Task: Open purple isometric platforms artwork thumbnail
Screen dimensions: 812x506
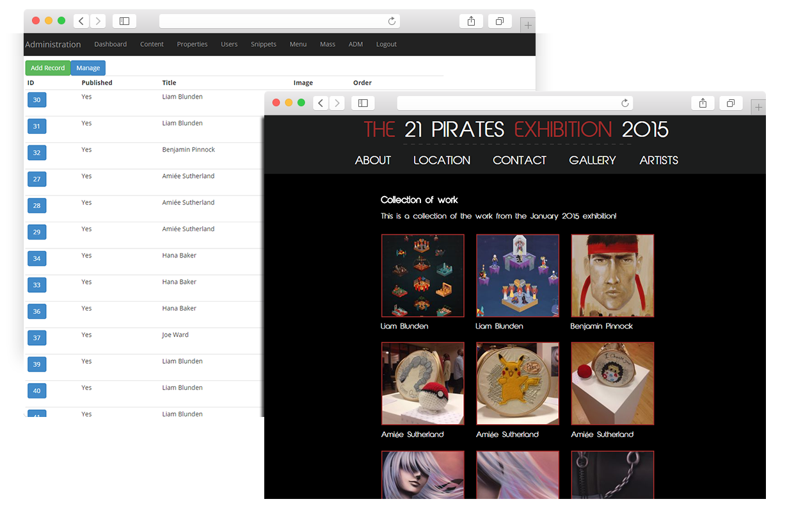Action: [518, 275]
